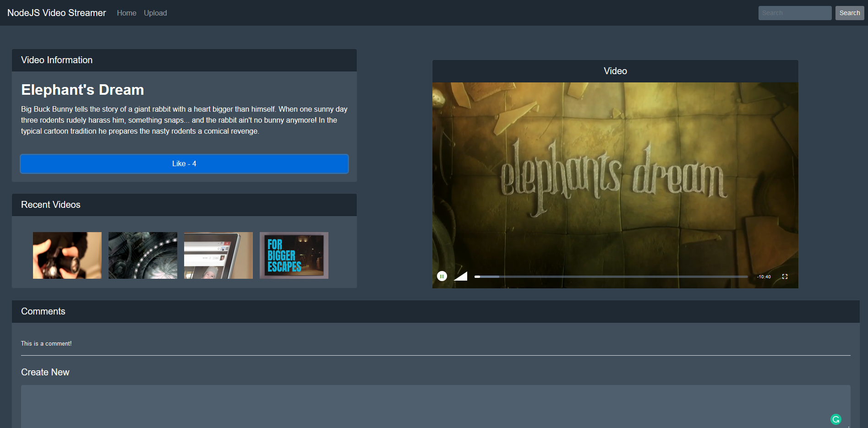Enter fullscreen video mode
The width and height of the screenshot is (868, 428).
pyautogui.click(x=785, y=276)
